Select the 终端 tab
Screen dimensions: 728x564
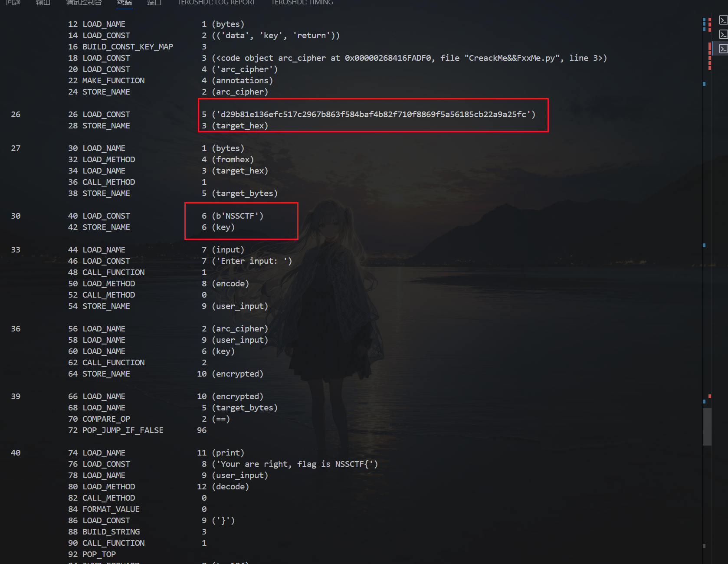[125, 3]
